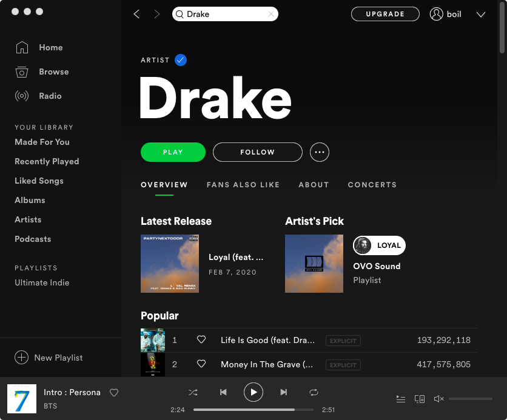Skip to the previous track
The height and width of the screenshot is (420, 507).
coord(223,392)
